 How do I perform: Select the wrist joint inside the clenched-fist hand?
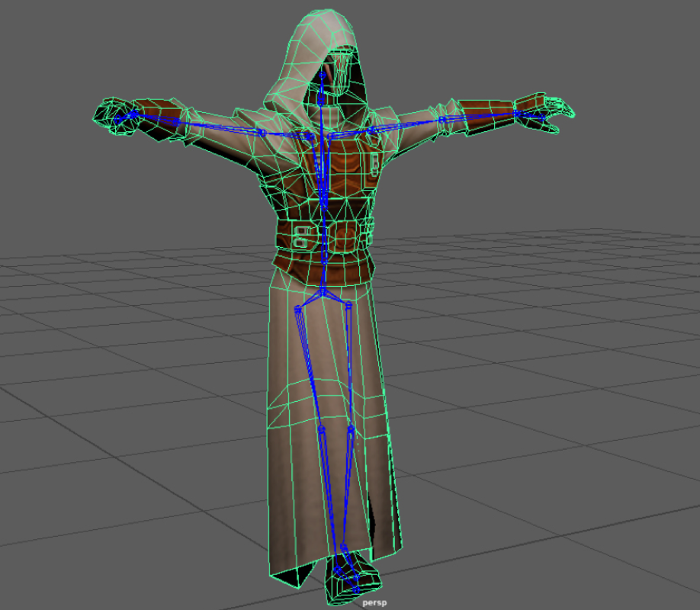(x=133, y=114)
